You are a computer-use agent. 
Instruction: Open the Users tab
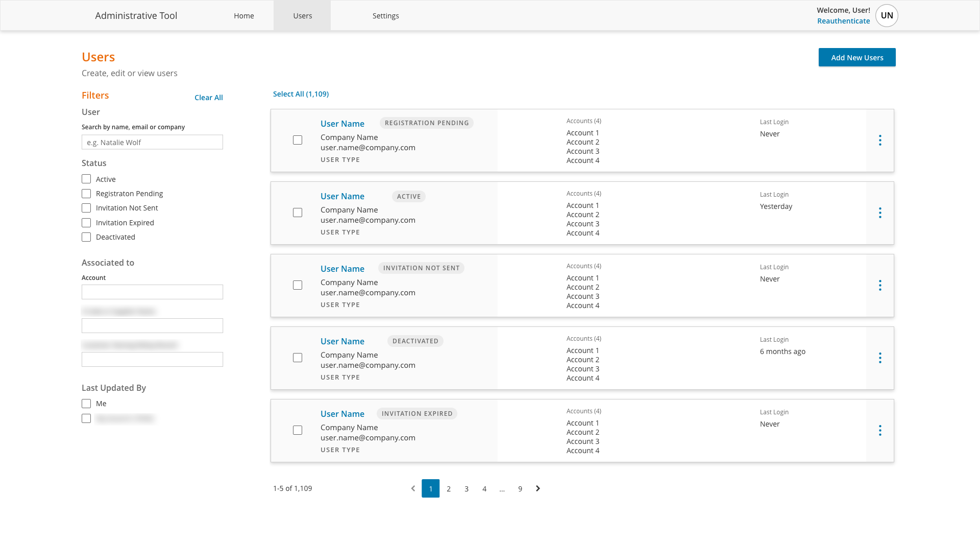[x=302, y=16]
